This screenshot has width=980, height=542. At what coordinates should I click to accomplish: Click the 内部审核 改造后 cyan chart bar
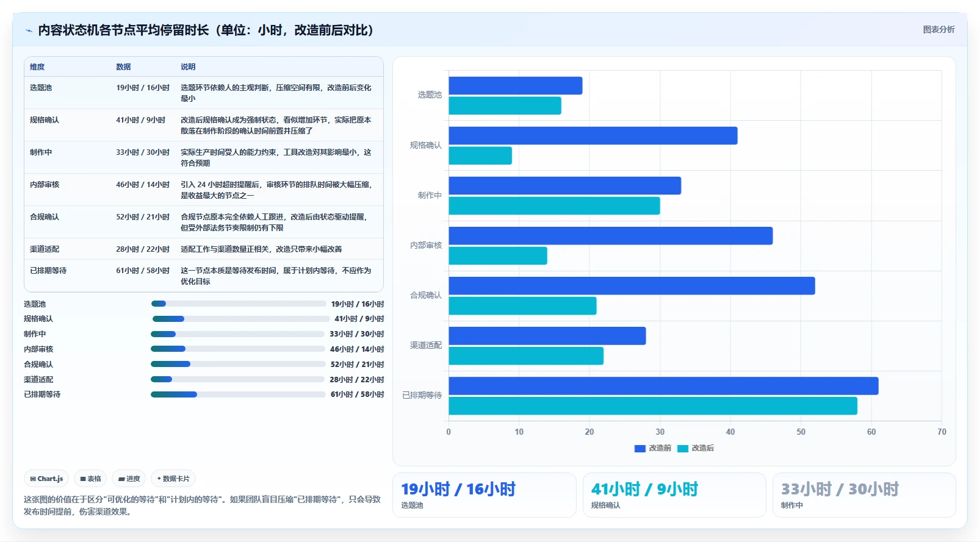tap(498, 255)
